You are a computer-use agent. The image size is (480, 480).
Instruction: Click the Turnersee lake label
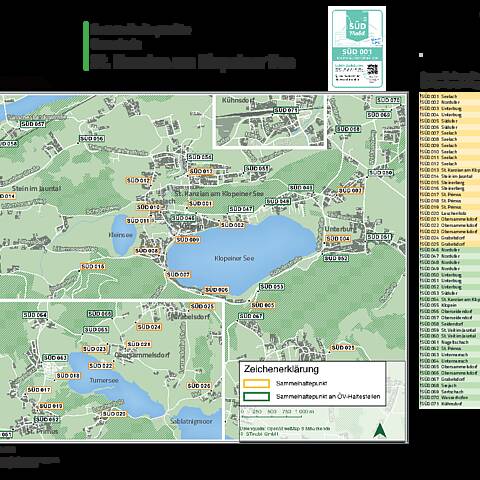[x=104, y=380]
